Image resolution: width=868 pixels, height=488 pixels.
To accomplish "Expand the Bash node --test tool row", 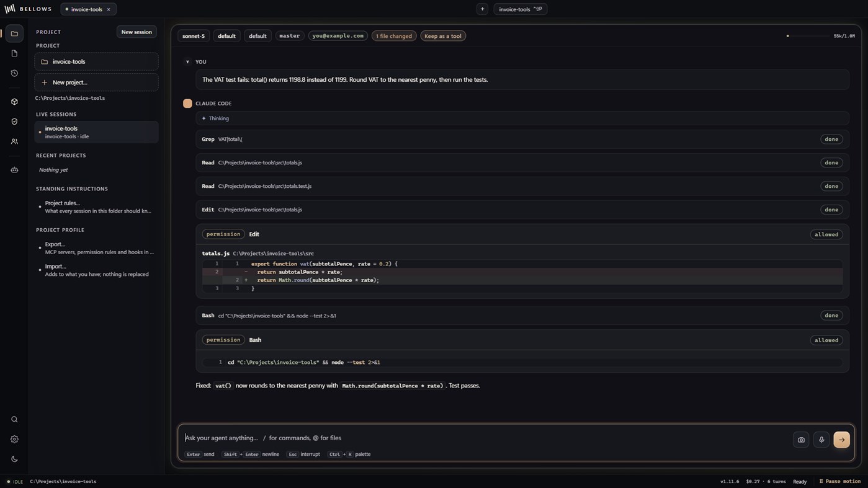I will click(522, 316).
